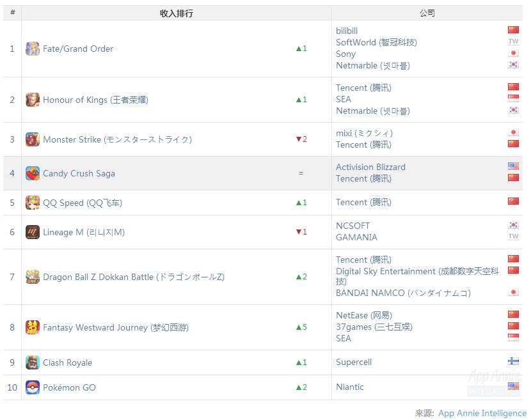Click the QQ Speed game icon

click(x=33, y=203)
